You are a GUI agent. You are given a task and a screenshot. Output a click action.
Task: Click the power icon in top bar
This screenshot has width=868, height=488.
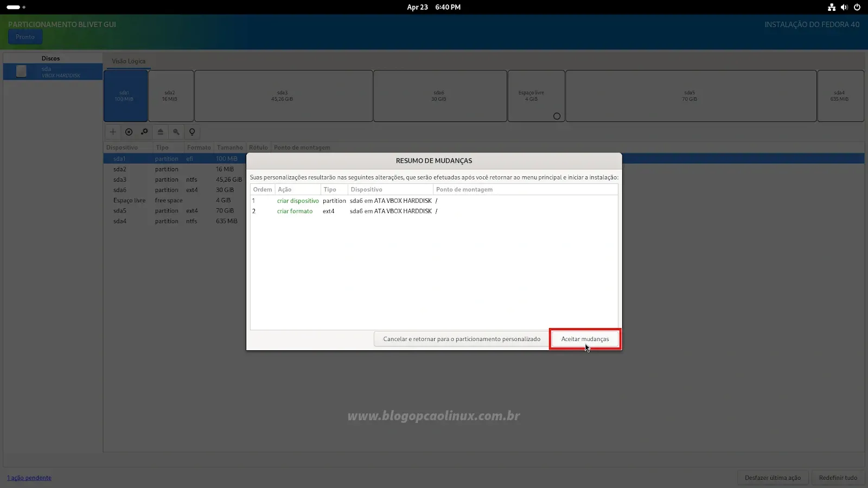coord(857,7)
